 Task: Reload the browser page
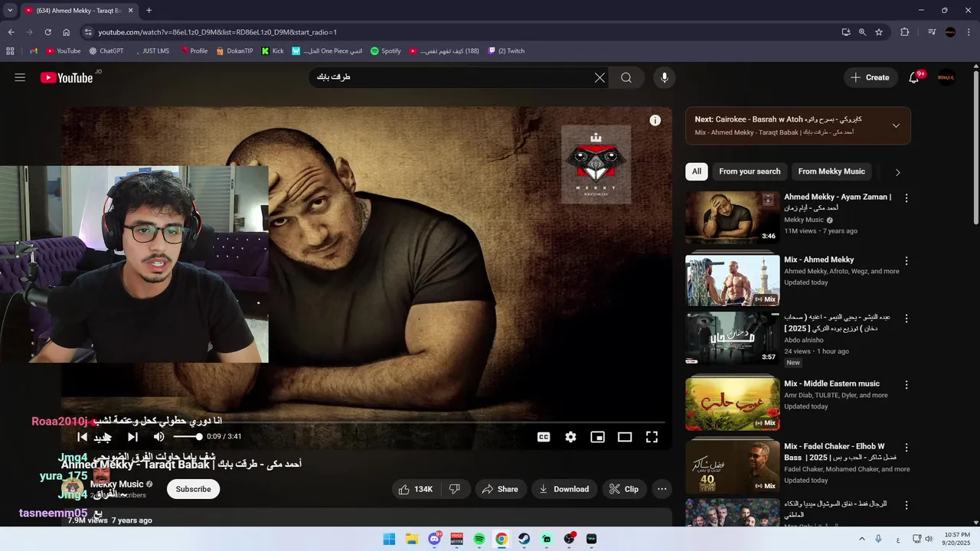coord(47,32)
